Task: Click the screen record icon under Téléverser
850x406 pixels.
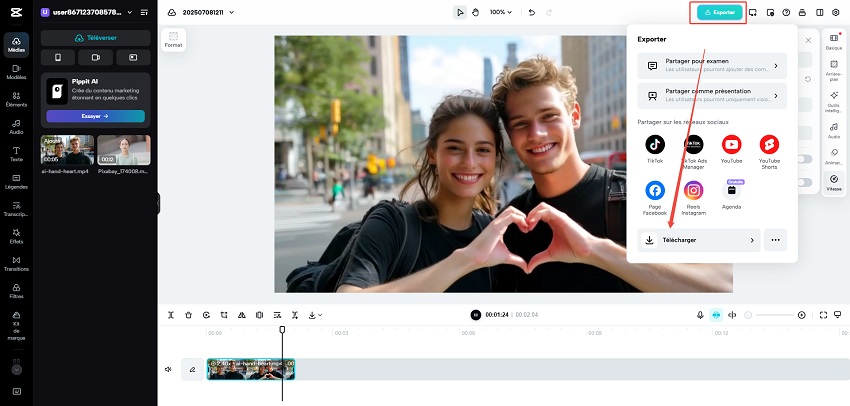Action: [133, 57]
